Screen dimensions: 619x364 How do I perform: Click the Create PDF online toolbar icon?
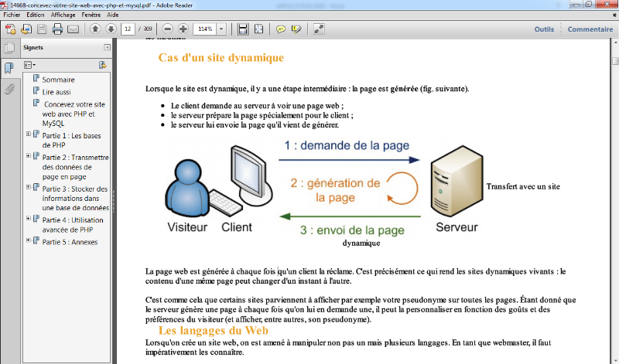pos(10,29)
